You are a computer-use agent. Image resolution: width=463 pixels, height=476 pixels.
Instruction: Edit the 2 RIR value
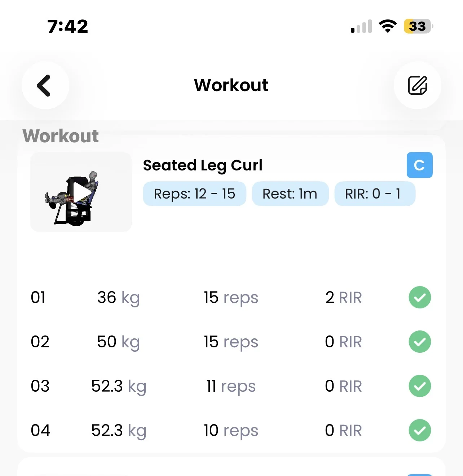pyautogui.click(x=343, y=298)
